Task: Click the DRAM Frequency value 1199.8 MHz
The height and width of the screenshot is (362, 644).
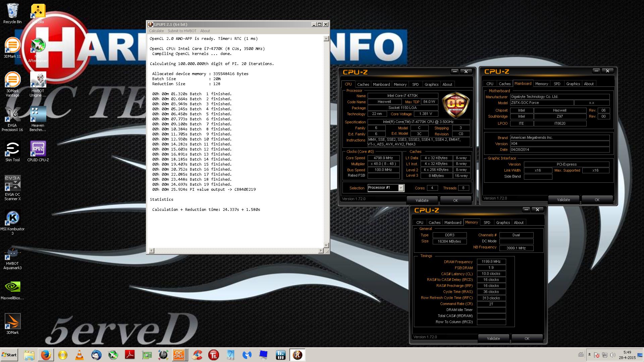Action: tap(491, 261)
